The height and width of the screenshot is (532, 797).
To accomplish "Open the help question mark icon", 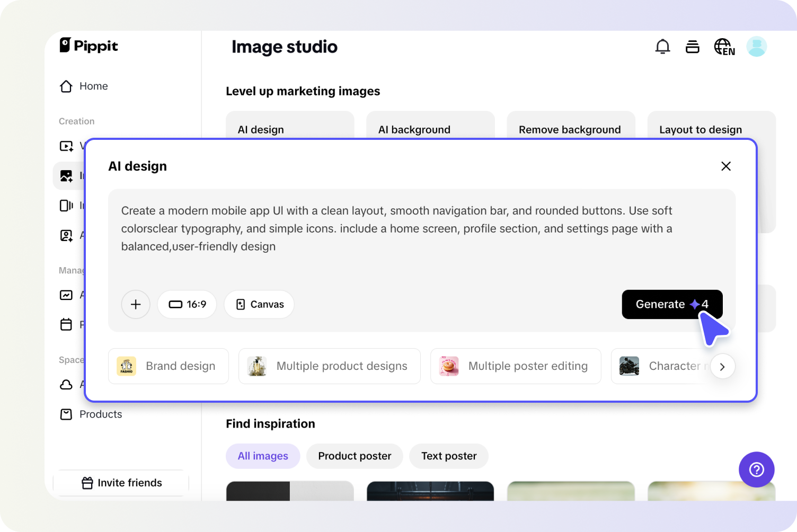I will tap(756, 469).
